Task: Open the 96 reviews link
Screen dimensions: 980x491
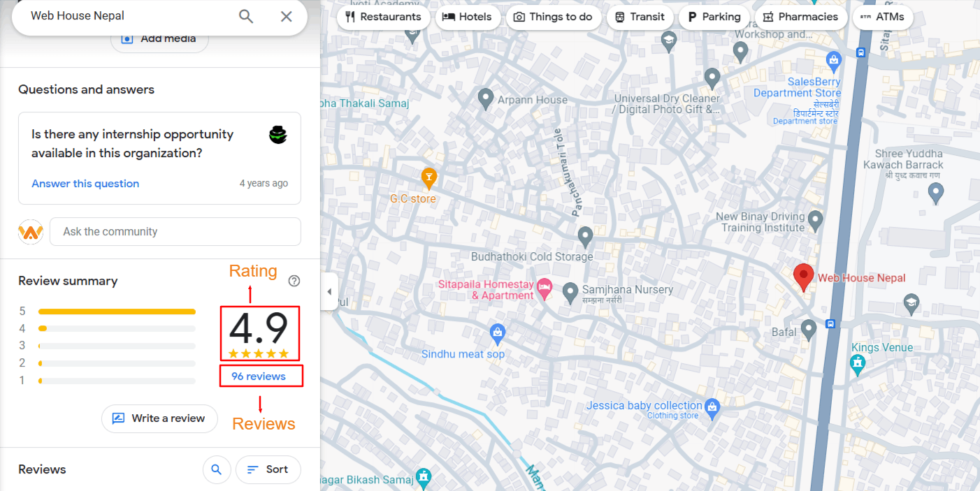Action: tap(259, 376)
